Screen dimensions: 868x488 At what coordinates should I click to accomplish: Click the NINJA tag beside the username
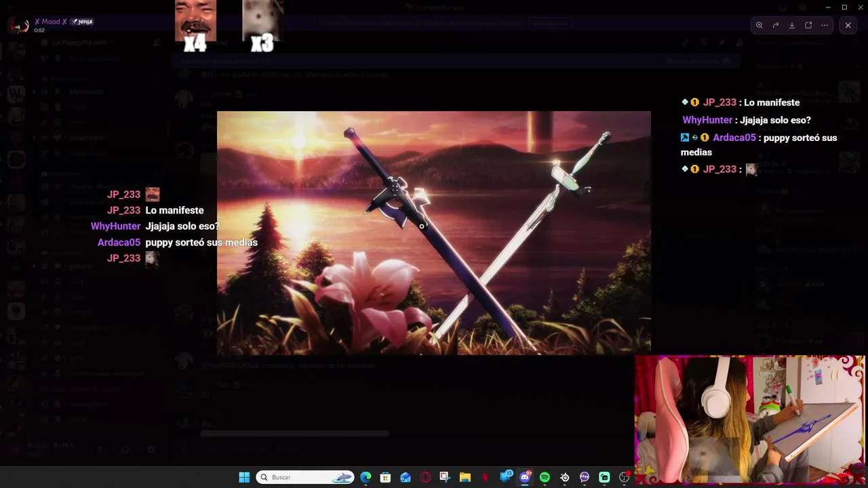[82, 22]
